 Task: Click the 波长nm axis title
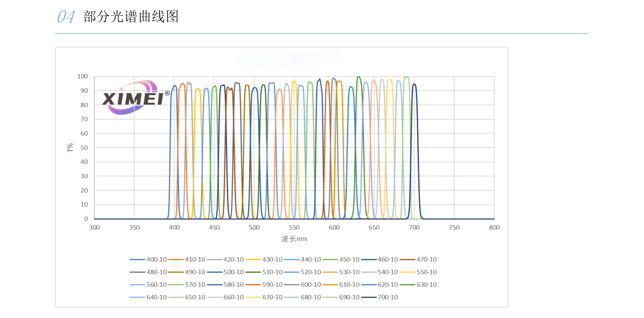click(294, 239)
